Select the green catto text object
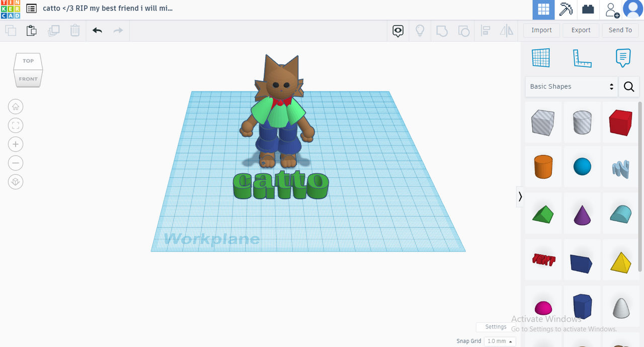644x347 pixels. (x=281, y=185)
